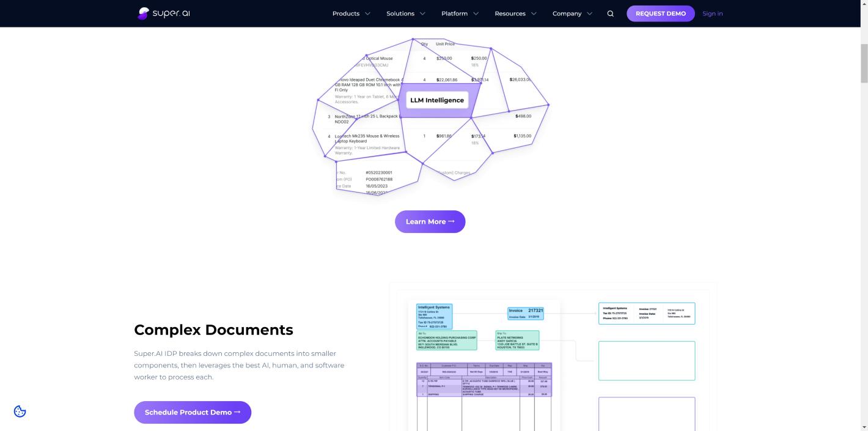Click Schedule Product Demo button

click(x=193, y=412)
